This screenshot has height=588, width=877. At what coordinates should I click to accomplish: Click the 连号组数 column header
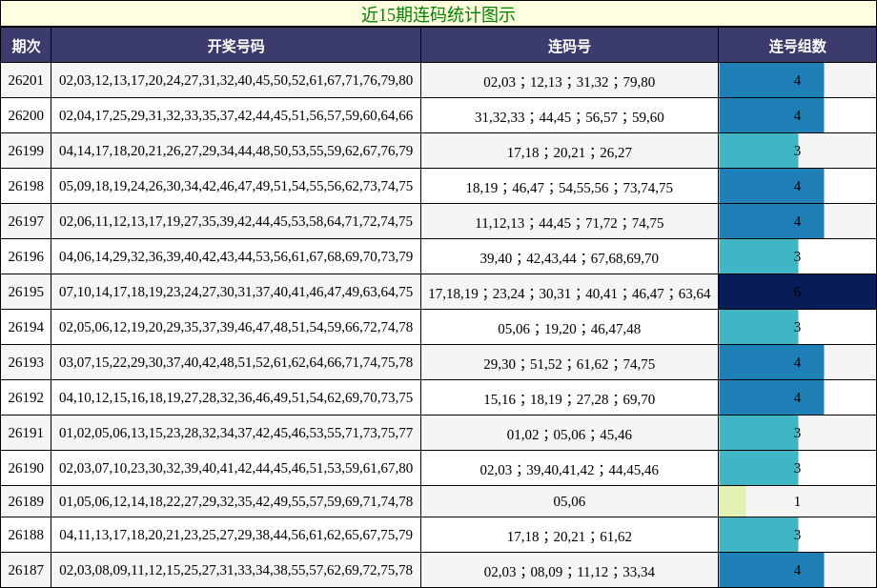(798, 46)
